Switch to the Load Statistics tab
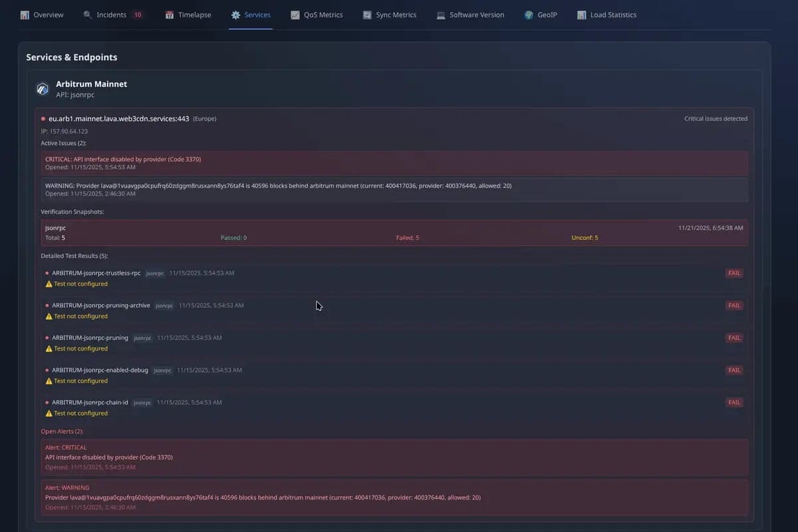Viewport: 798px width, 532px height. click(x=606, y=15)
